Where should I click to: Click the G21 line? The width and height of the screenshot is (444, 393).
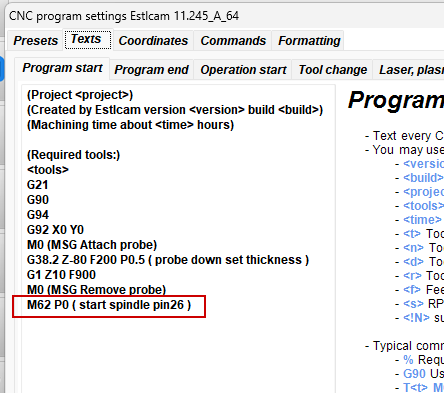[x=38, y=185]
